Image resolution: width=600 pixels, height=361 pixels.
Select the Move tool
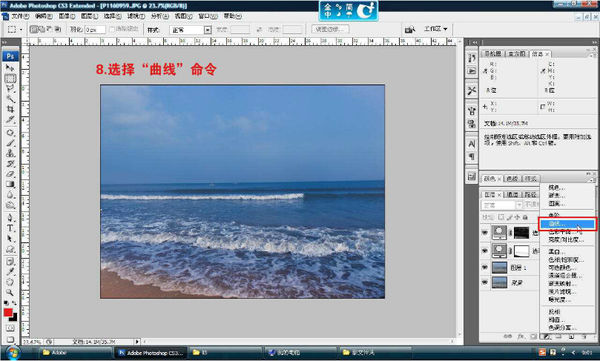point(10,68)
